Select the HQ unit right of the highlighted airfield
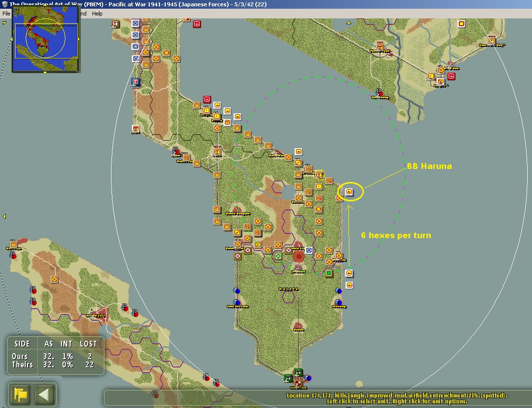532x408 pixels. point(329,181)
